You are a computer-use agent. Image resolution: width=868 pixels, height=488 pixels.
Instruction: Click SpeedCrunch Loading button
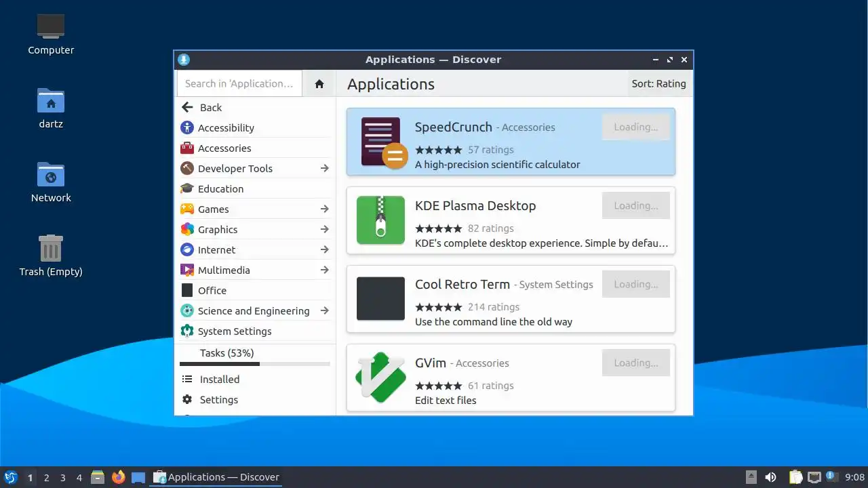click(x=636, y=127)
